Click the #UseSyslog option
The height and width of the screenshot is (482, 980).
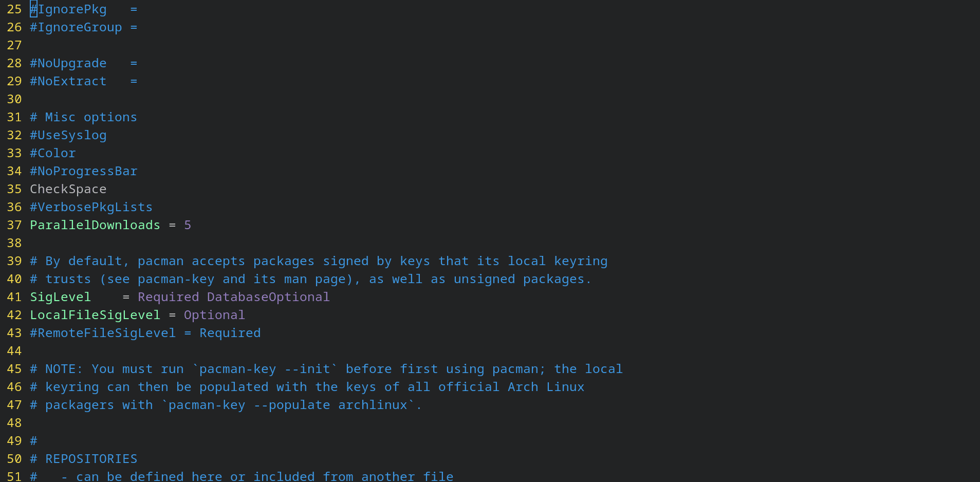[68, 135]
